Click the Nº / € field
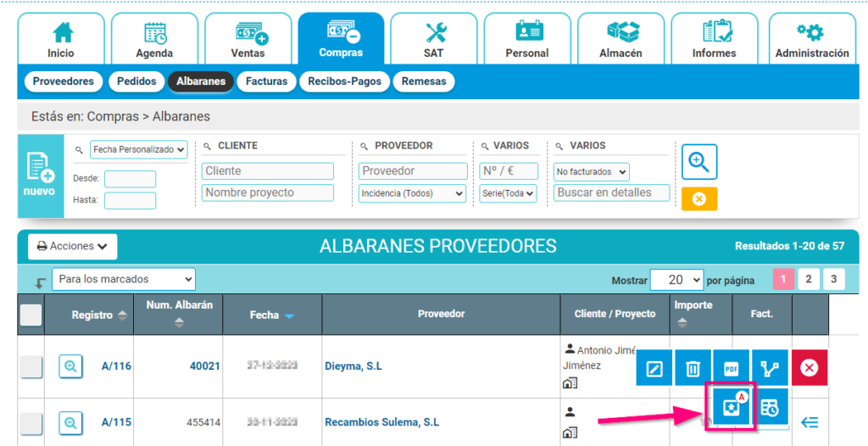The height and width of the screenshot is (446, 868). click(509, 171)
